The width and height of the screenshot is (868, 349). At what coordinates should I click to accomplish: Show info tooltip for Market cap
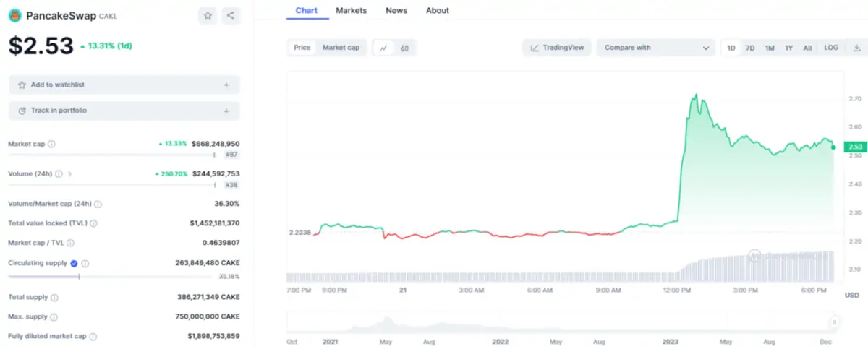[x=51, y=144]
